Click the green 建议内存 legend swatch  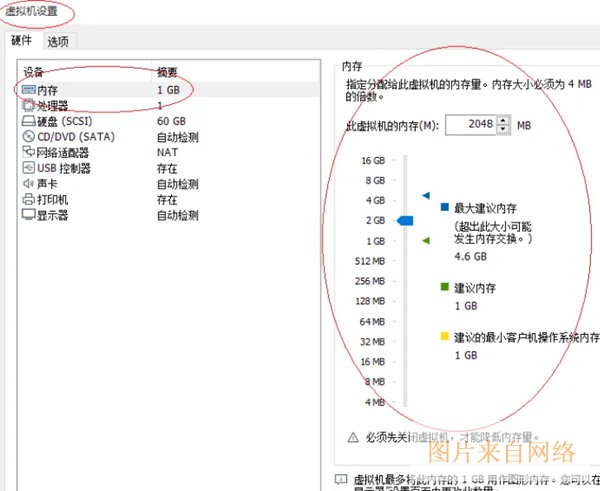(444, 287)
